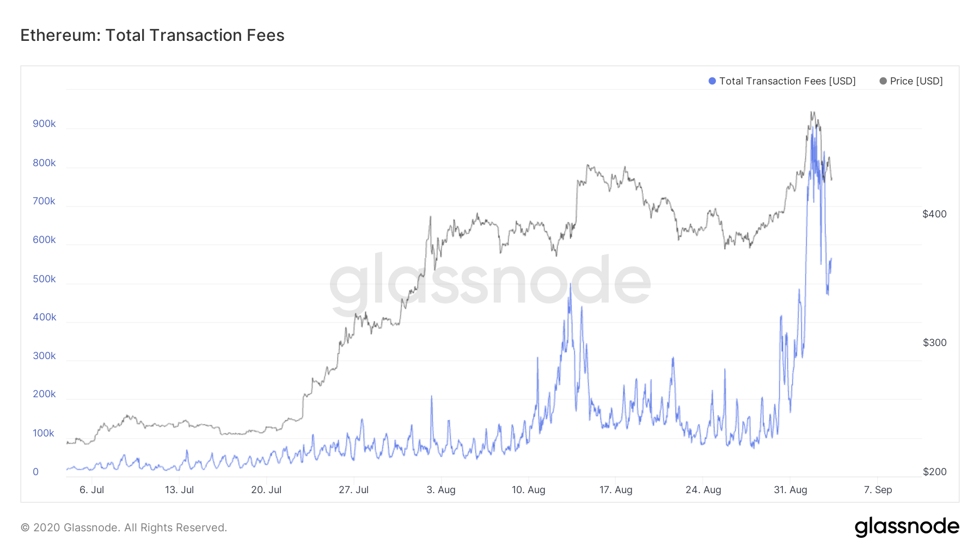The image size is (980, 552).
Task: Select the 10. Aug date label
Action: click(x=528, y=490)
